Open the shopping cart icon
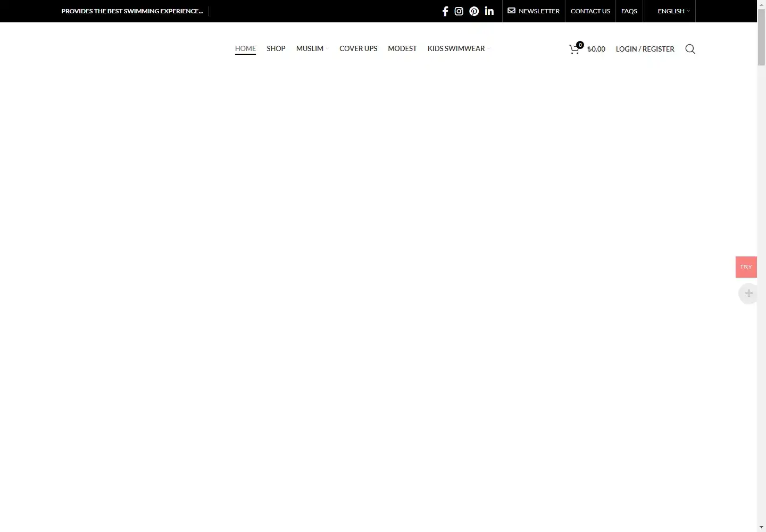This screenshot has width=766, height=532. [574, 49]
